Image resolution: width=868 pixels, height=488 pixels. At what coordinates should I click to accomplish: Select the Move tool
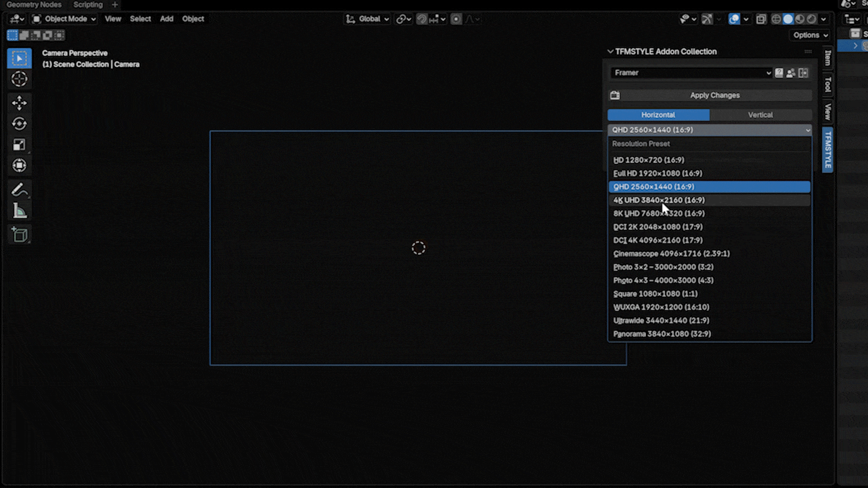19,103
